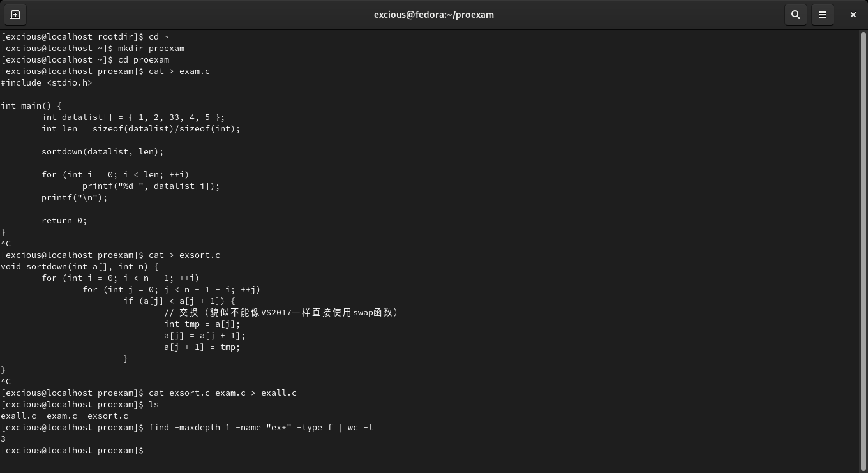Click the 'exsort.c' file name in ls output

click(x=108, y=416)
